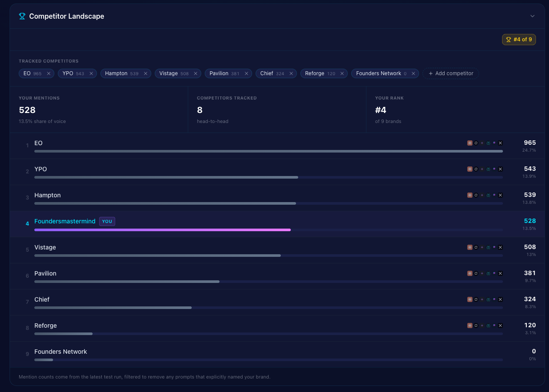Click the 965 mention count for EO
Viewport: 549px width, 392px height.
point(530,143)
